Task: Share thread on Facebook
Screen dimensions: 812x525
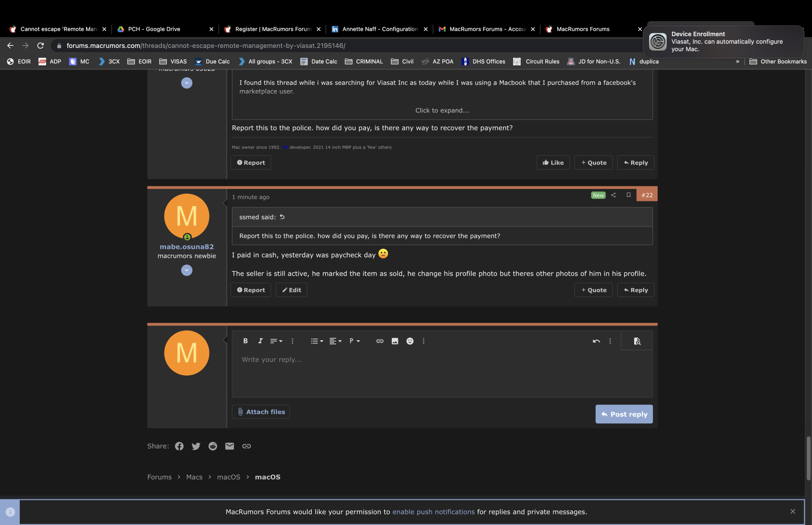Action: [x=179, y=446]
